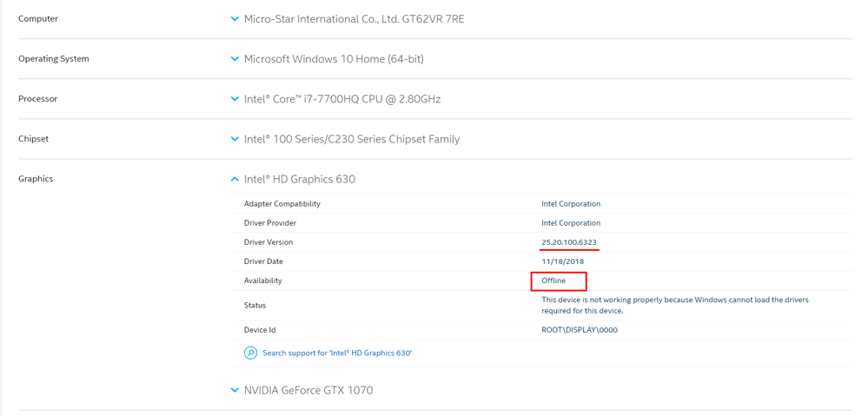868x416 pixels.
Task: Expand the NVIDIA GeForce GTX 1070 chevron
Action: point(235,390)
